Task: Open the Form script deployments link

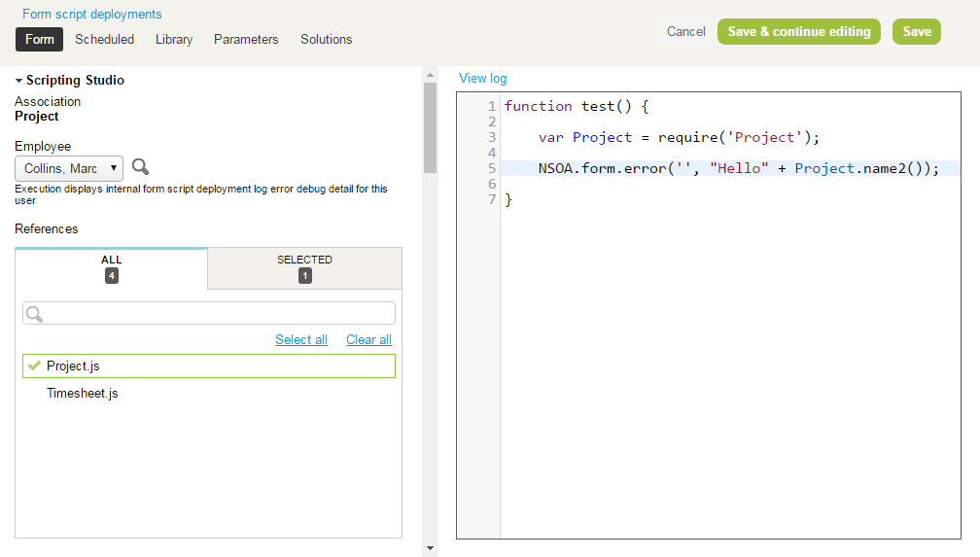Action: 91,14
